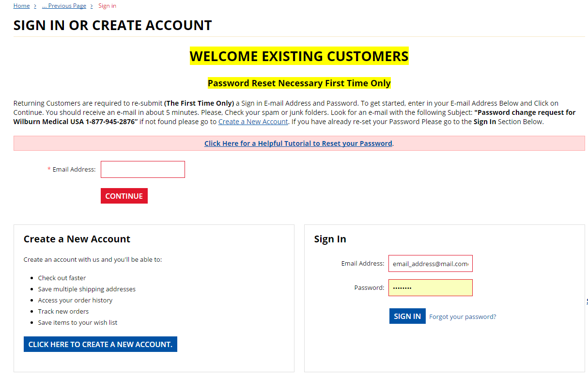
Task: Click the chevron after the Home breadcrumb
Action: 35,6
